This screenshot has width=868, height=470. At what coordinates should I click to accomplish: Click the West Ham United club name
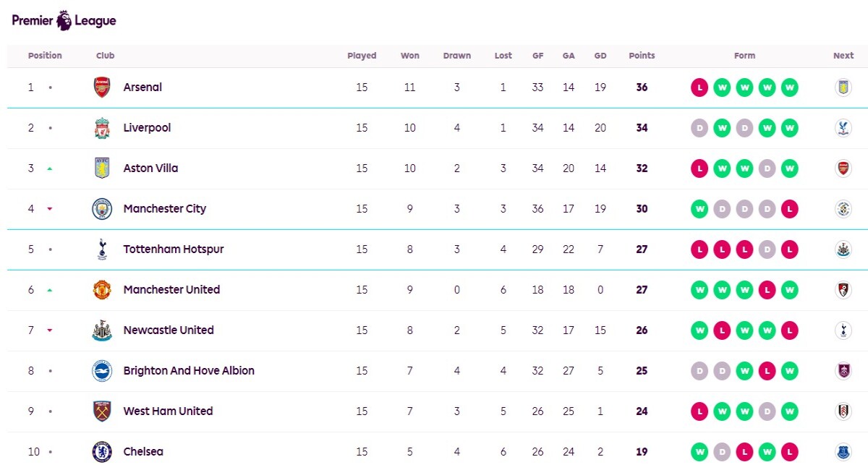tap(168, 411)
